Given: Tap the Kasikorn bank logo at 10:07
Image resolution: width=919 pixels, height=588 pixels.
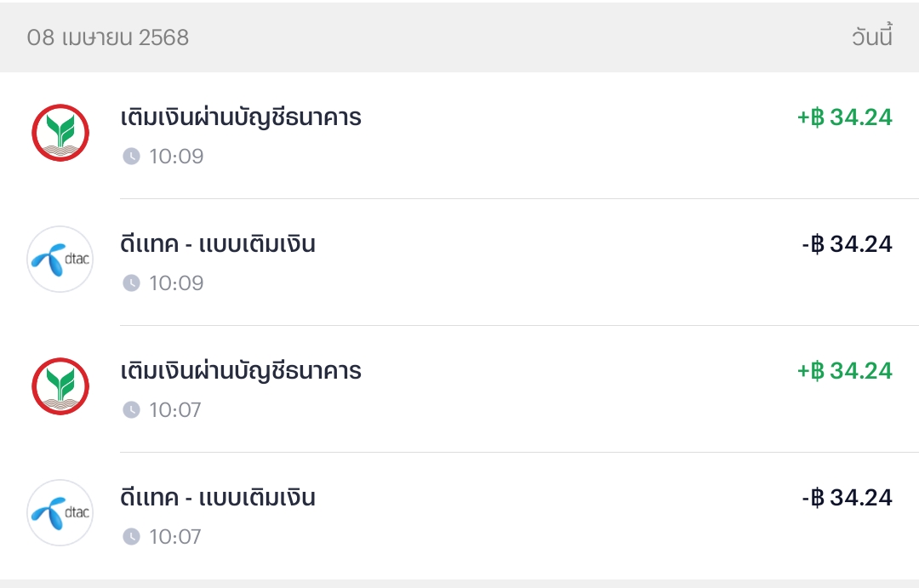Looking at the screenshot, I should tap(60, 386).
